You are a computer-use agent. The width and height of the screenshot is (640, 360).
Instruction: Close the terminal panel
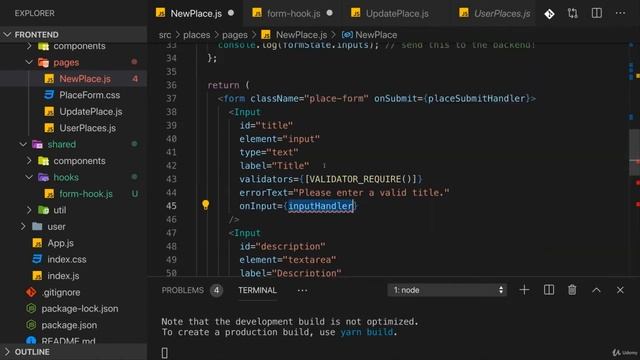pyautogui.click(x=620, y=290)
